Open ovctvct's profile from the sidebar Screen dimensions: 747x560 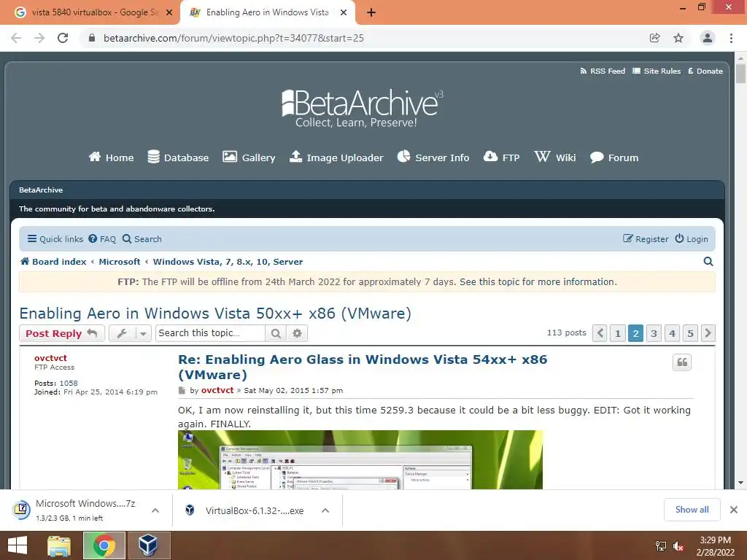click(x=50, y=358)
